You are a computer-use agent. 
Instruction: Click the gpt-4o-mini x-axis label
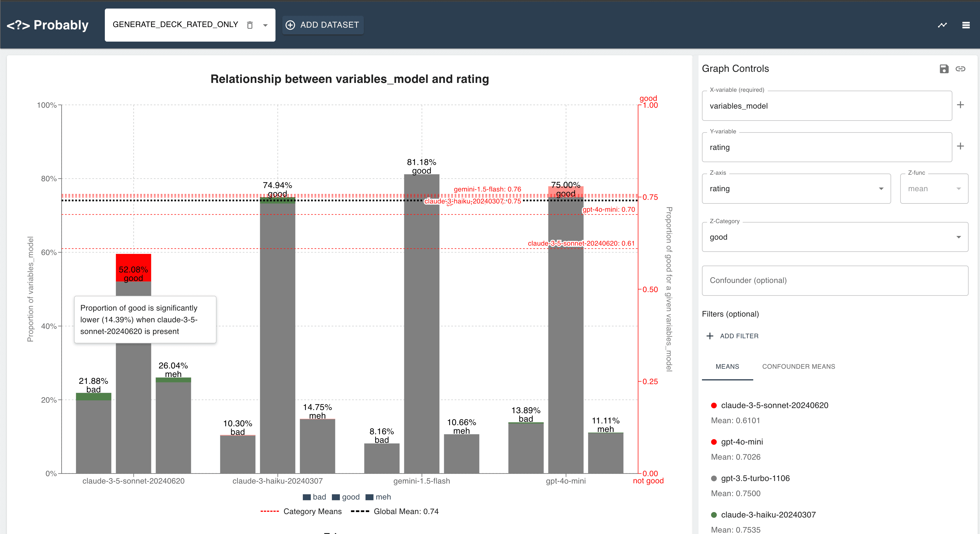tap(566, 481)
